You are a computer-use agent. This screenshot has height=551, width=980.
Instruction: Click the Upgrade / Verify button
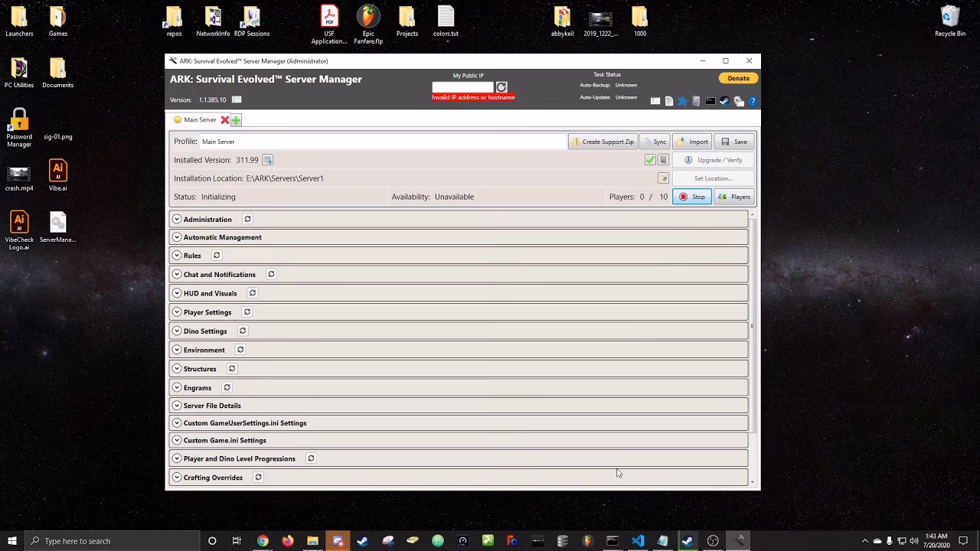714,160
